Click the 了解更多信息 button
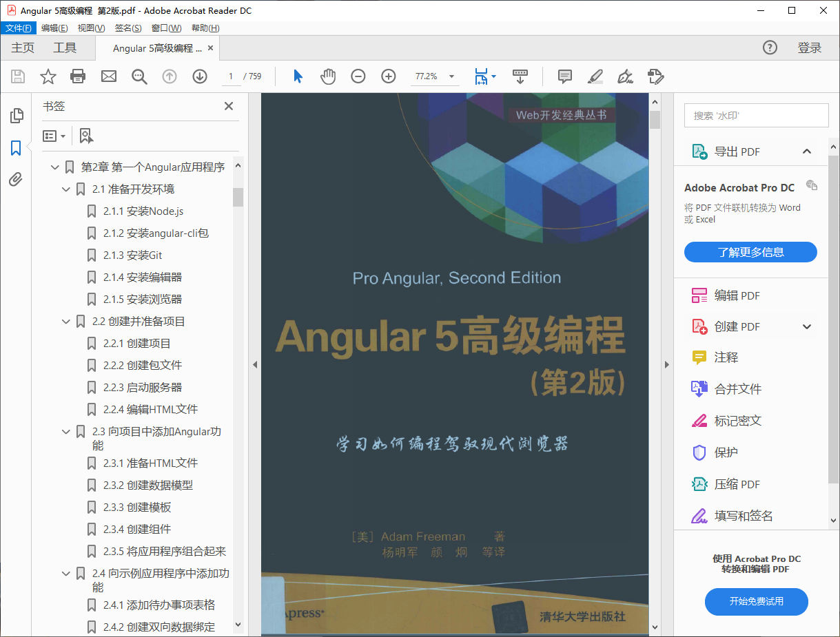Image resolution: width=840 pixels, height=637 pixels. pyautogui.click(x=750, y=252)
